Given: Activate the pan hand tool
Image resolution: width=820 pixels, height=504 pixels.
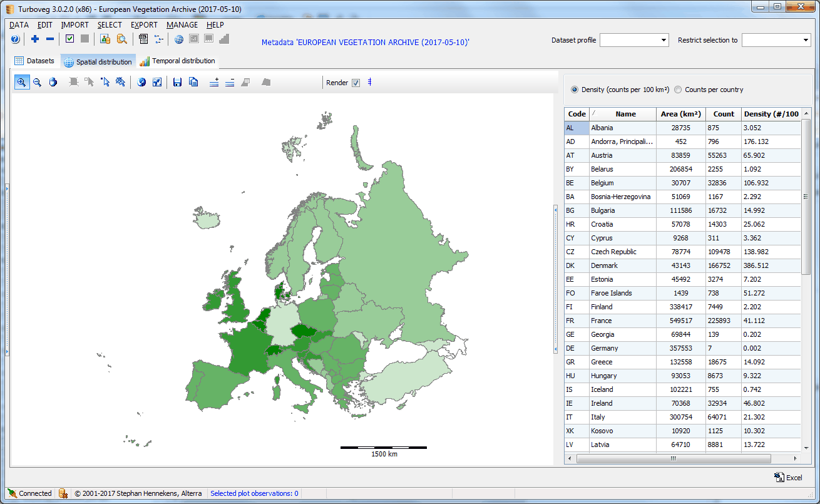Looking at the screenshot, I should tap(53, 83).
